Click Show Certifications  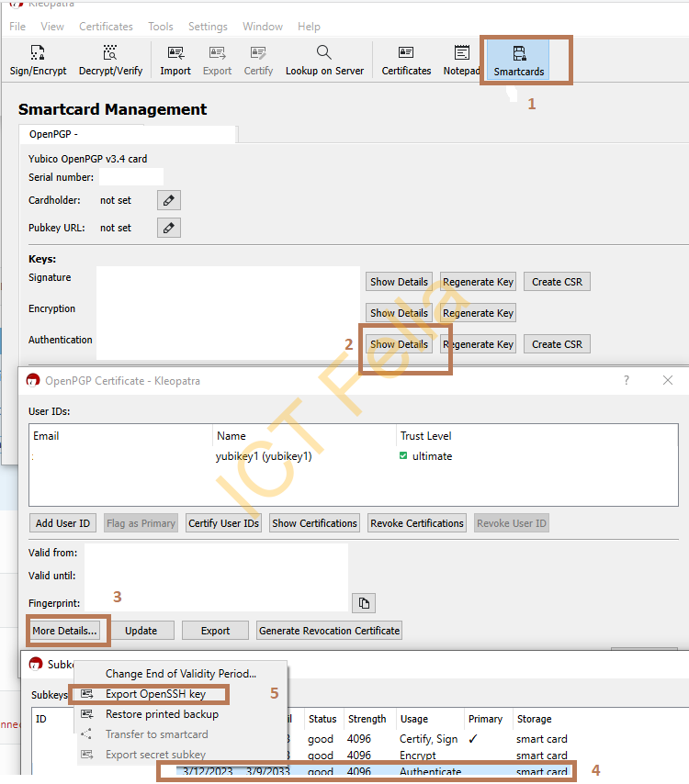[x=314, y=523]
